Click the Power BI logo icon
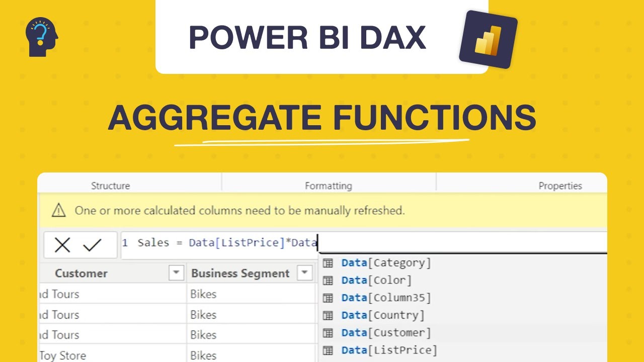The image size is (644, 362). pos(488,40)
